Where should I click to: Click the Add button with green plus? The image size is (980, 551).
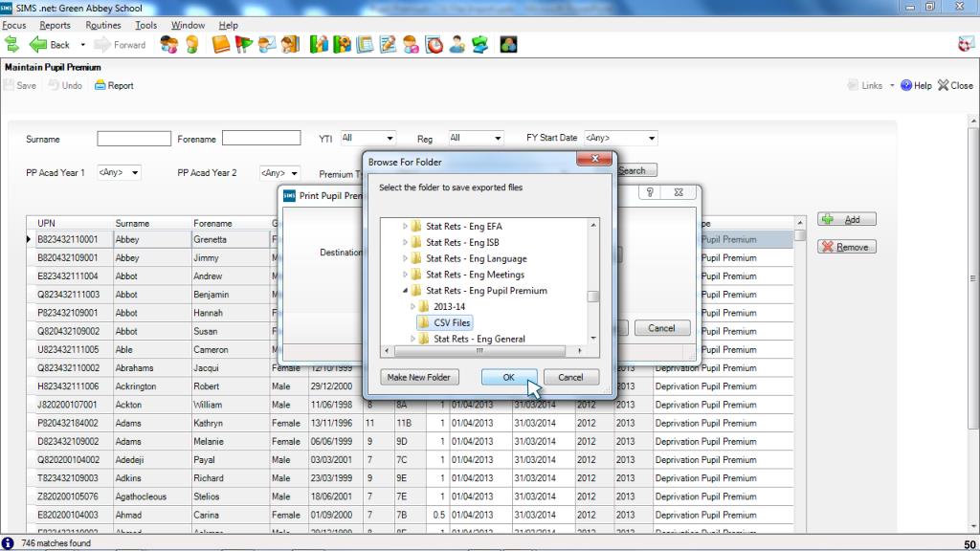846,219
